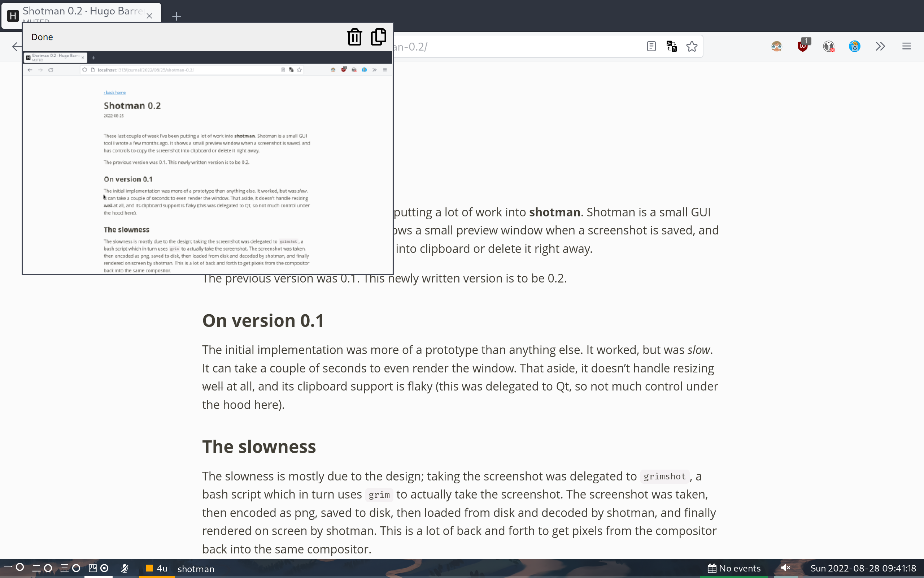Click the muted microphone icon in the status bar
Image resolution: width=924 pixels, height=578 pixels.
(x=125, y=569)
